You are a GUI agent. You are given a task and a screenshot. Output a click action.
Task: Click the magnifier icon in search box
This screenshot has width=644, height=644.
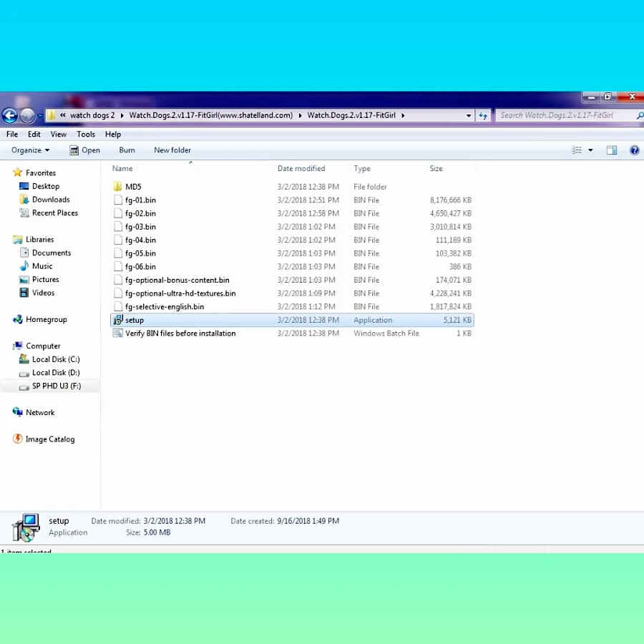pos(640,116)
